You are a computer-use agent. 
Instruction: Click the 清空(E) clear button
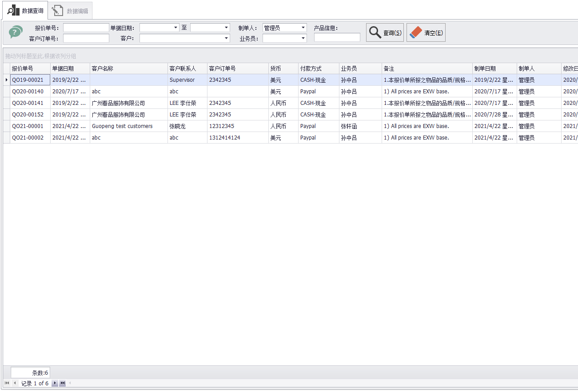(426, 32)
